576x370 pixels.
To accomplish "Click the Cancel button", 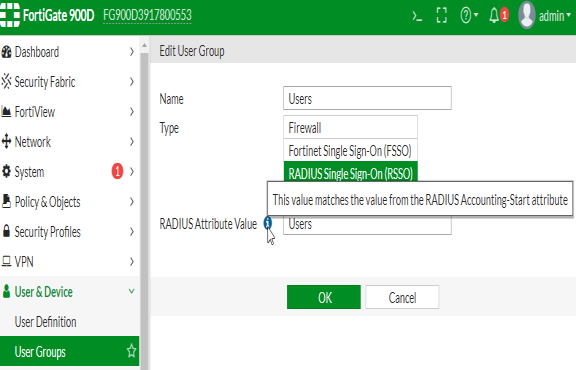I will (x=402, y=297).
